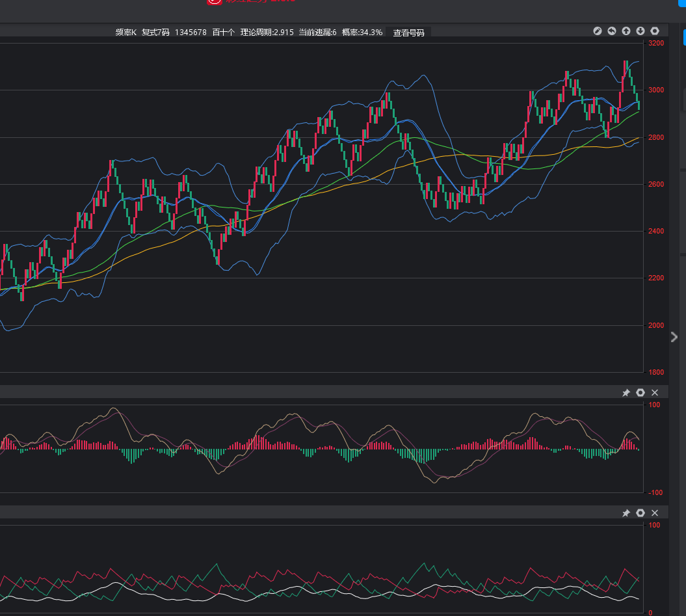Click the 3200 price axis label

[x=655, y=43]
